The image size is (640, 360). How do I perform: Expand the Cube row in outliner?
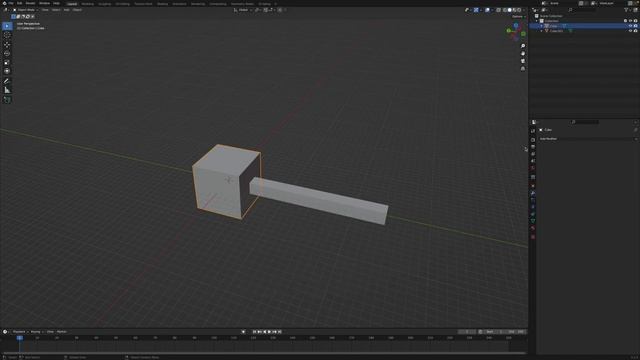pos(542,26)
